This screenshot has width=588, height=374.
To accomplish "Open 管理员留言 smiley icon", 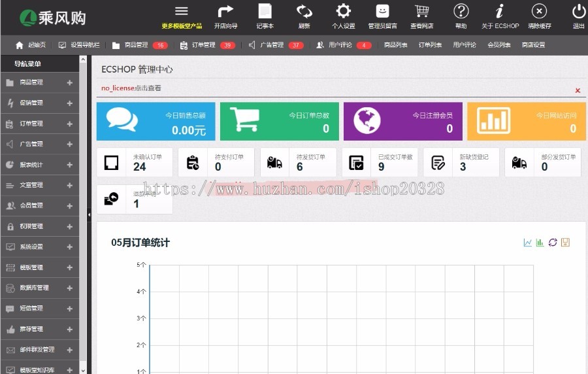I will tap(382, 11).
